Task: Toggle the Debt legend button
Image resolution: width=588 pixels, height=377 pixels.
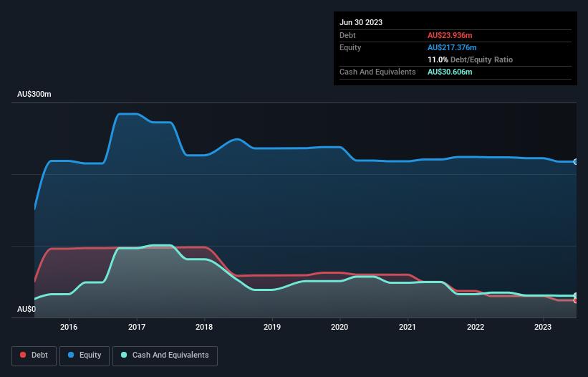Action: 34,355
